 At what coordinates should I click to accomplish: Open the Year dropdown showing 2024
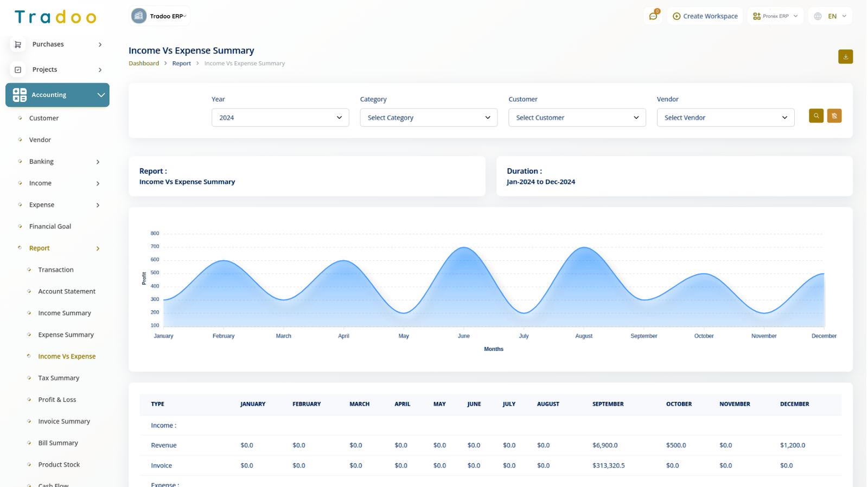point(280,118)
